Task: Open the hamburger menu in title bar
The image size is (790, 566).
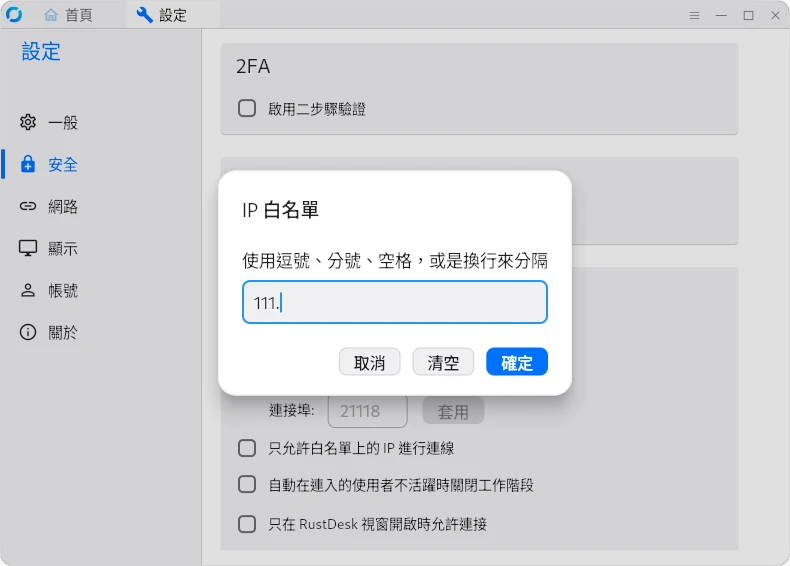Action: point(695,16)
